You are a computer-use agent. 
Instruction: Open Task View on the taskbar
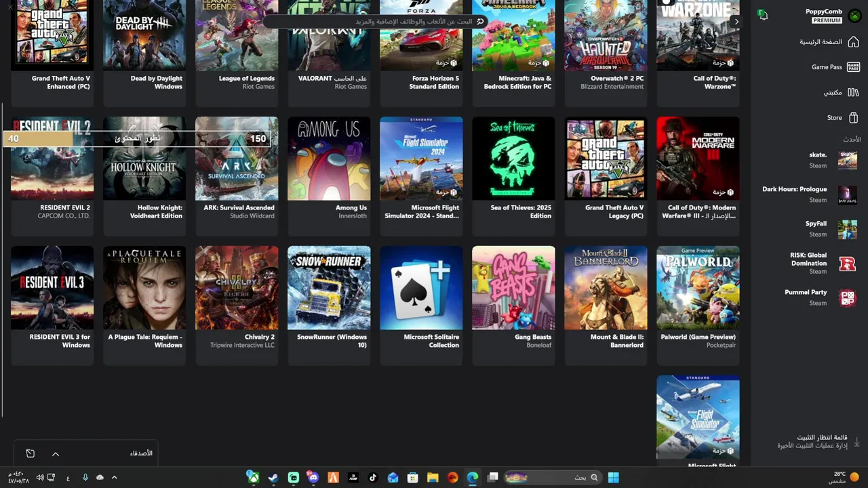coord(493,477)
